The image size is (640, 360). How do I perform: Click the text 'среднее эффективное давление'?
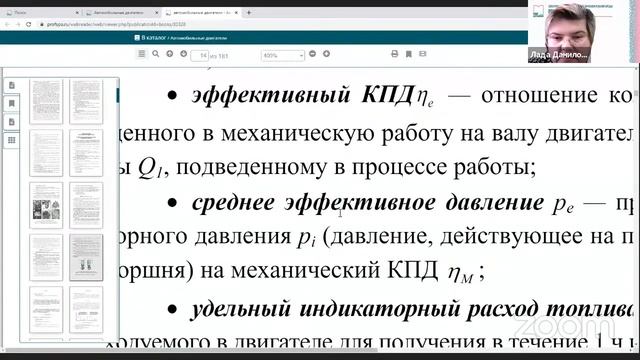(x=368, y=202)
